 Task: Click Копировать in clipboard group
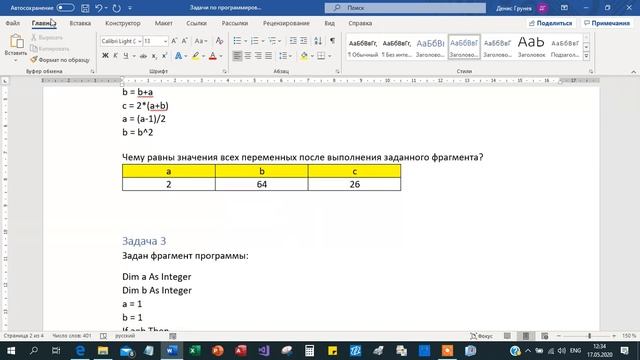[x=50, y=49]
